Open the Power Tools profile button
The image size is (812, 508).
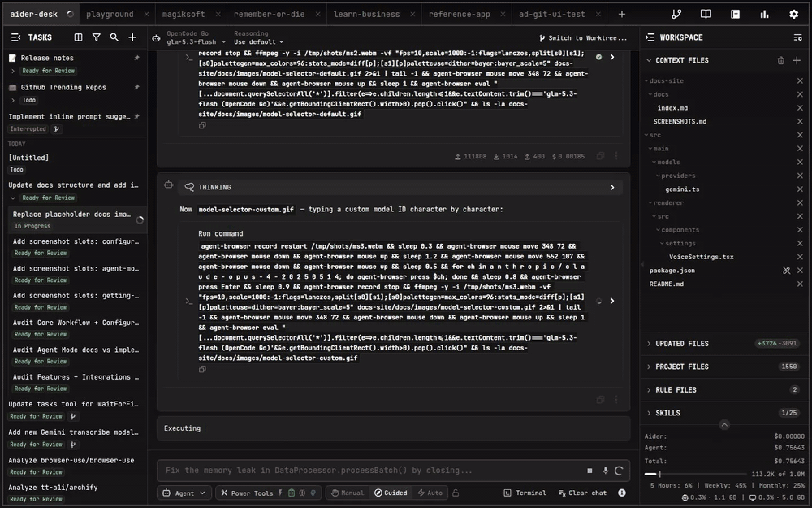pyautogui.click(x=269, y=493)
